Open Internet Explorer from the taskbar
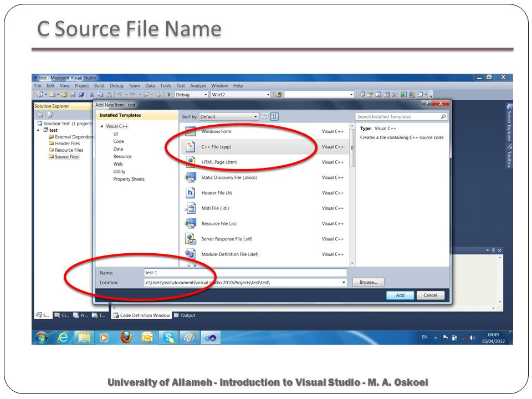532x399 pixels. [x=63, y=337]
